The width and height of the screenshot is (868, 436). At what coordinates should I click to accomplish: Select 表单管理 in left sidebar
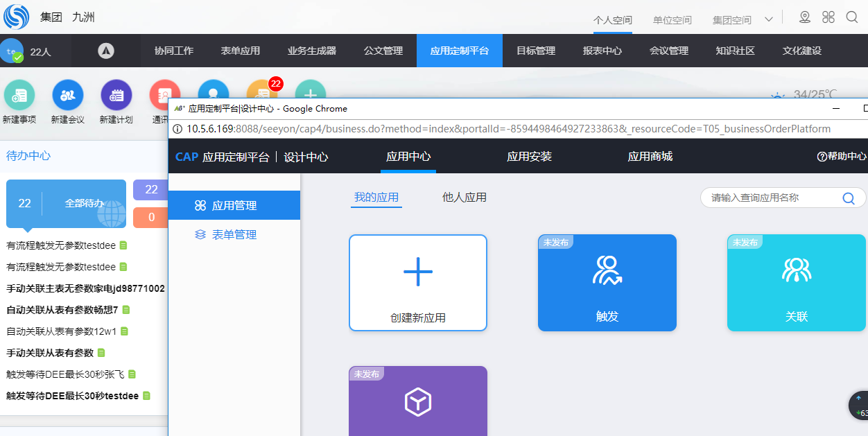click(234, 235)
